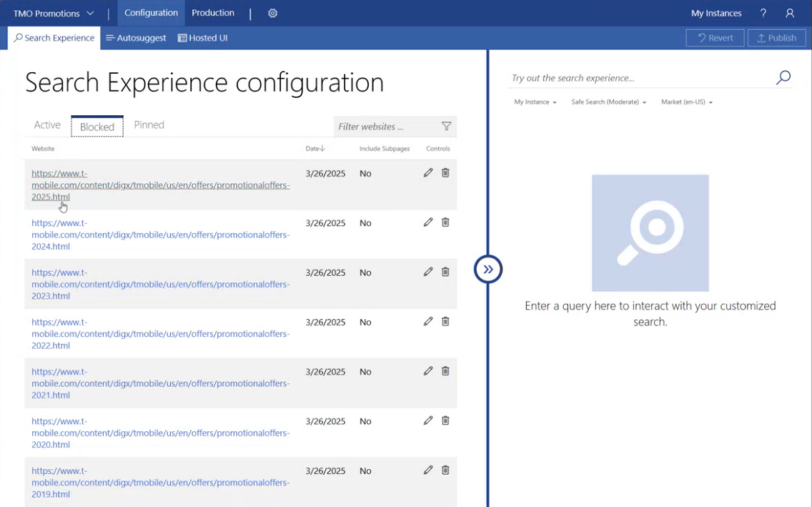Open the promotionaloffers-2020.html link
The height and width of the screenshot is (507, 812).
161,433
